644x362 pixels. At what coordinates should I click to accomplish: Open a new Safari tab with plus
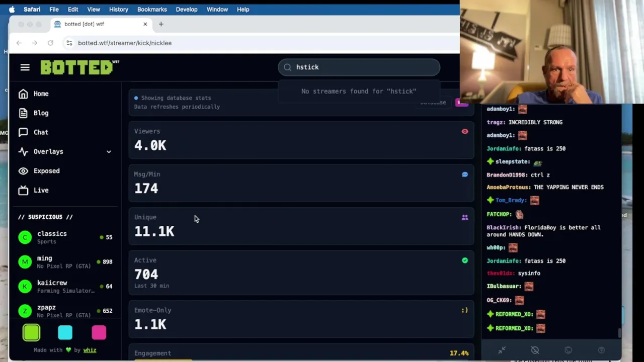point(161,24)
